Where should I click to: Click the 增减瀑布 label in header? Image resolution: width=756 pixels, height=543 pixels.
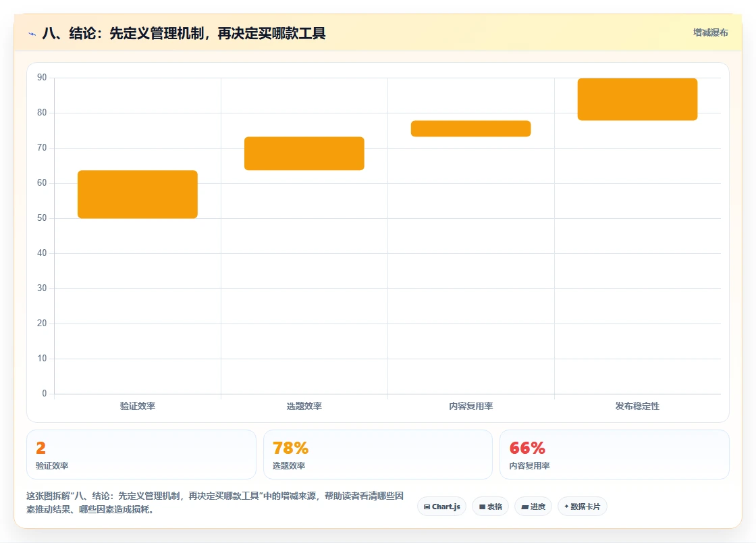click(x=710, y=33)
